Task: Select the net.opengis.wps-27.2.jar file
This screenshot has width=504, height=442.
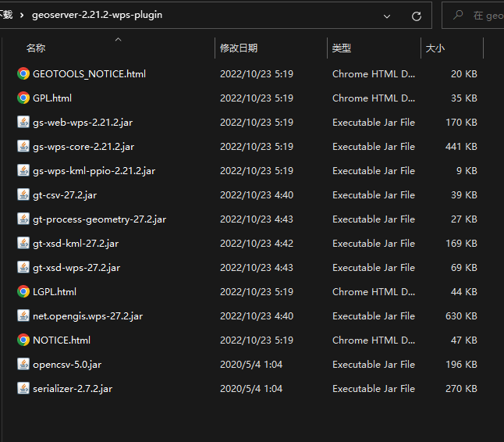Action: tap(87, 316)
